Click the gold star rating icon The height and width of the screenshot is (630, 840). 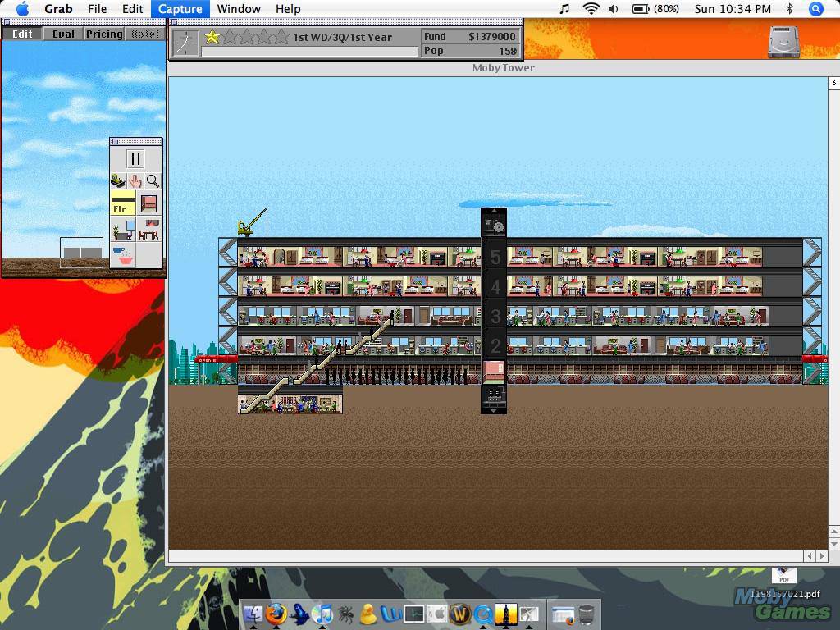point(212,36)
